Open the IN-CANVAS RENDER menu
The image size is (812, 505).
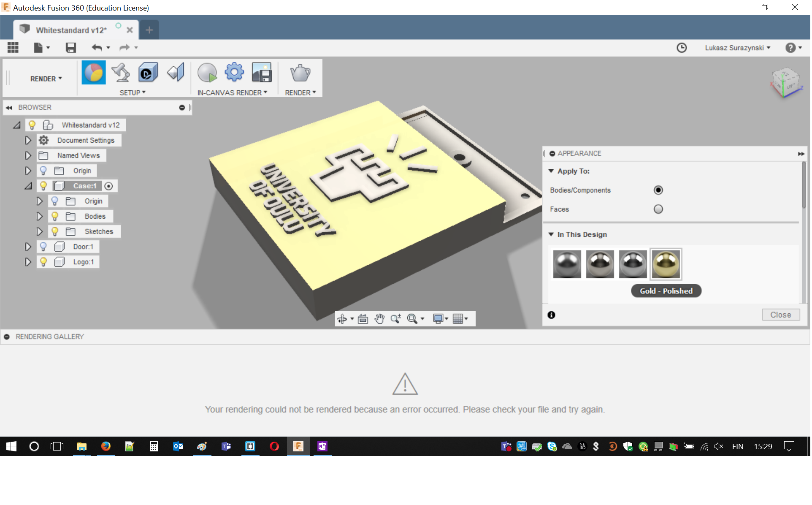pos(232,93)
